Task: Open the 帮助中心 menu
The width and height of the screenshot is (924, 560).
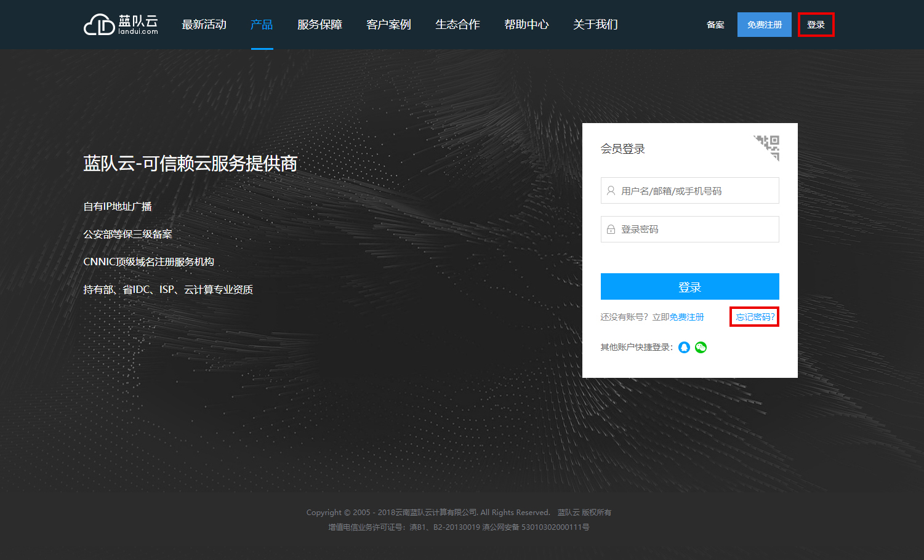Action: [526, 25]
